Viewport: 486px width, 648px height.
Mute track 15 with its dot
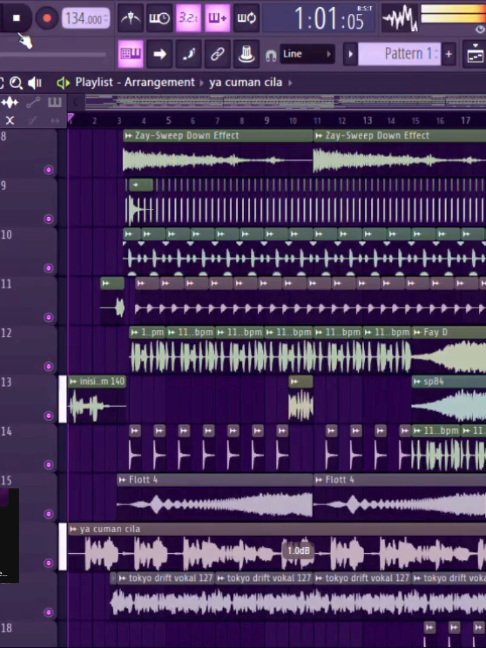(48, 514)
